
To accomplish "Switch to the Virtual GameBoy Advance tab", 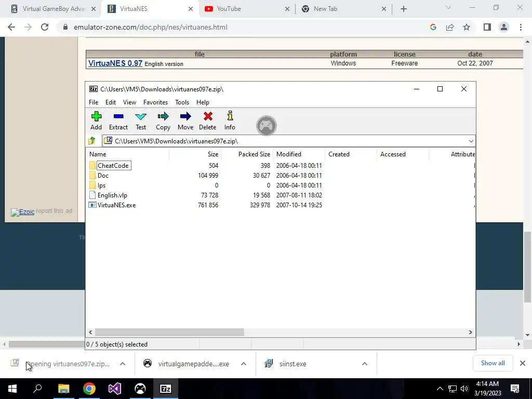I will pyautogui.click(x=54, y=9).
